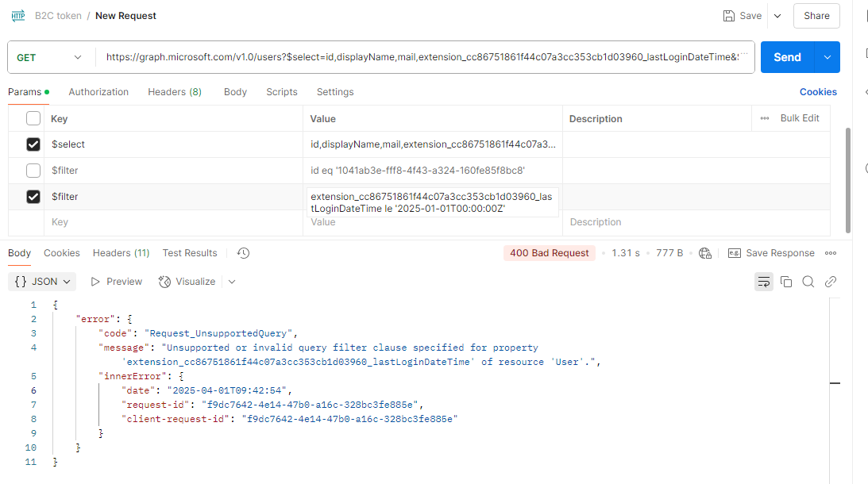Open the Scripts tab
Image resolution: width=868 pixels, height=484 pixels.
point(282,92)
